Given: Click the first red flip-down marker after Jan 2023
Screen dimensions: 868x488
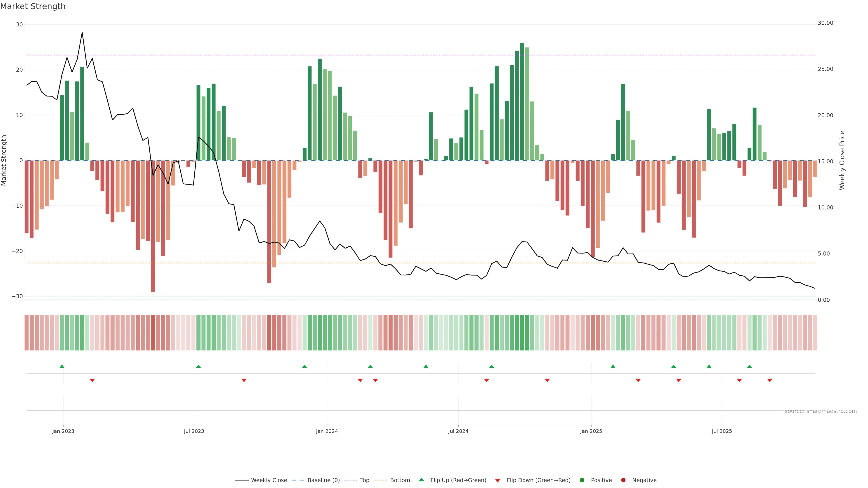Looking at the screenshot, I should (x=92, y=380).
